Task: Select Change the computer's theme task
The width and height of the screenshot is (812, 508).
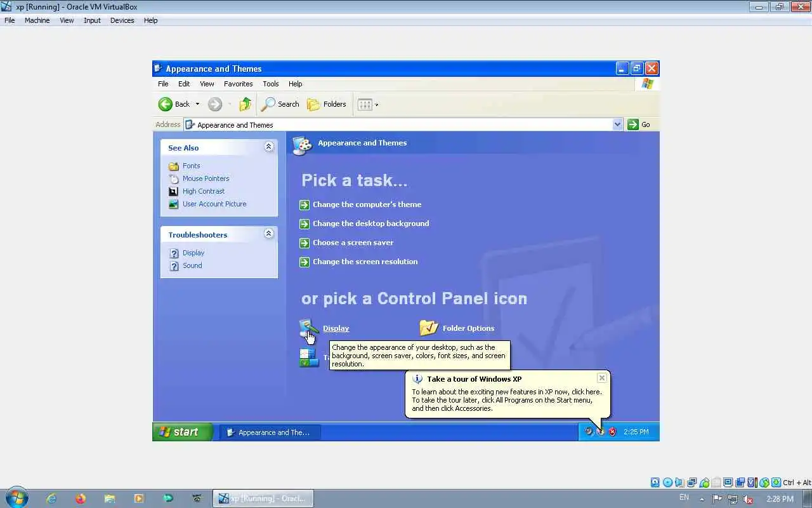Action: pyautogui.click(x=367, y=204)
